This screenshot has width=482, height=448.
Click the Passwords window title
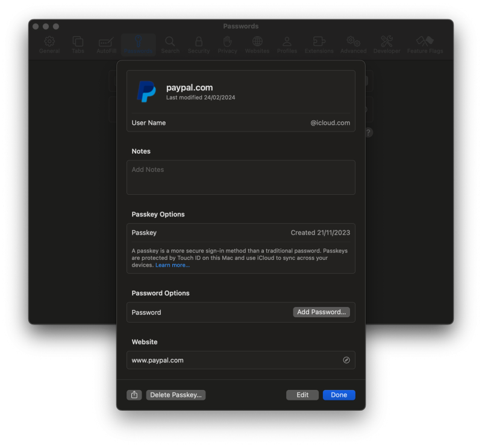pos(240,26)
